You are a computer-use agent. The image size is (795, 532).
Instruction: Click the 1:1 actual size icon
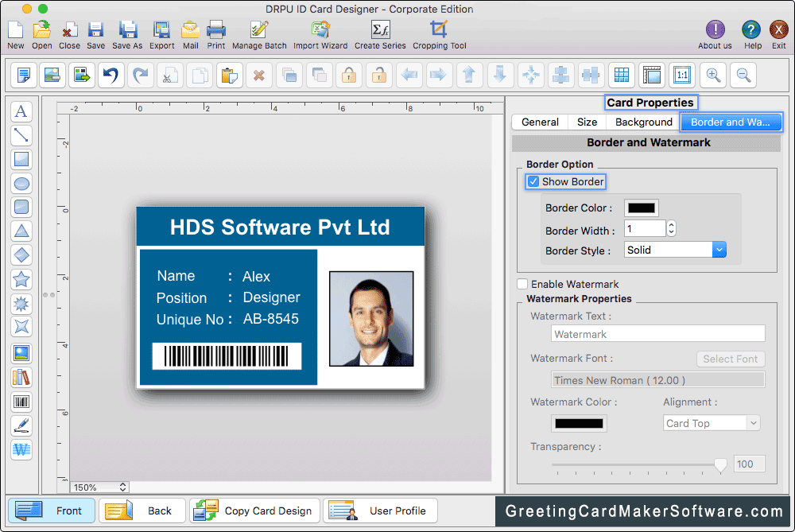(x=682, y=76)
